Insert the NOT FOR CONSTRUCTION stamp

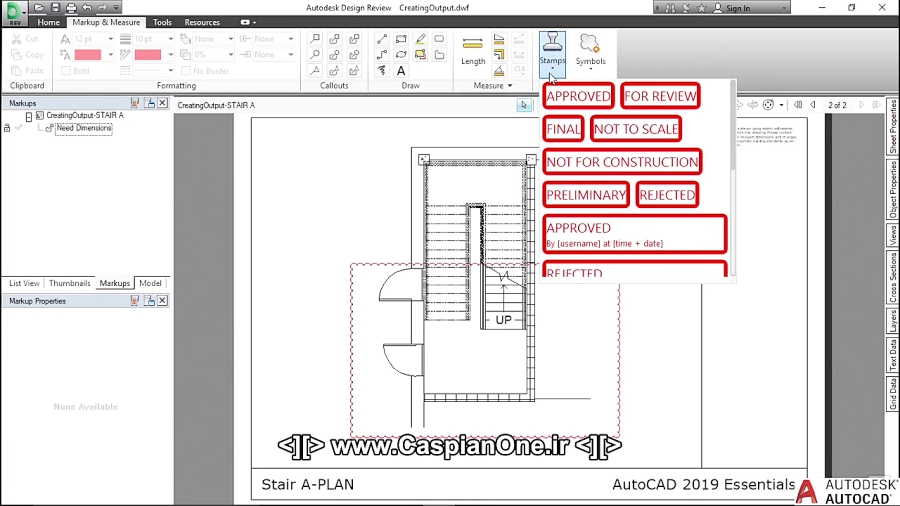tap(622, 162)
